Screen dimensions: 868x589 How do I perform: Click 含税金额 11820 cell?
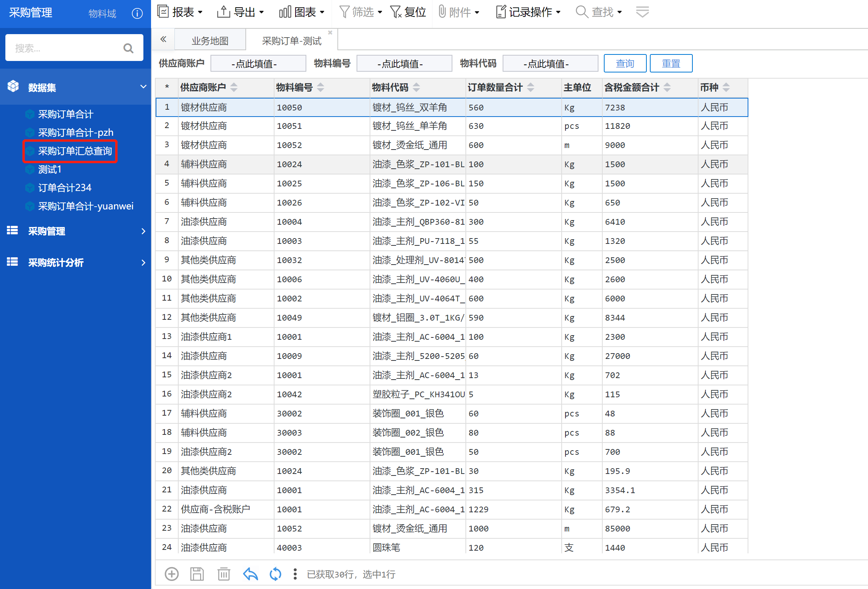pos(649,126)
